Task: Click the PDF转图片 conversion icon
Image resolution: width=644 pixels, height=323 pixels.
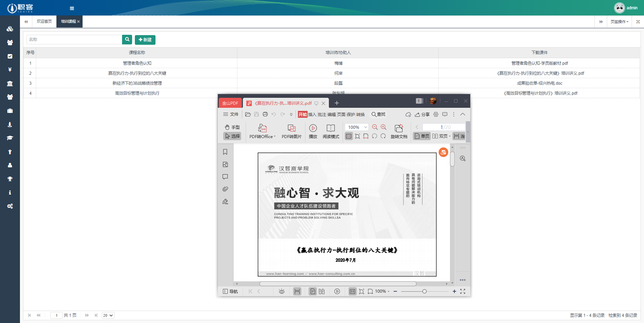Action: [291, 132]
